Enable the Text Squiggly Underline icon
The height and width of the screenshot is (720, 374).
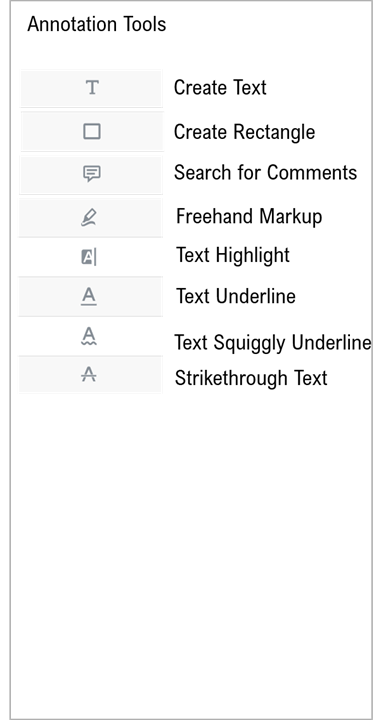89,336
